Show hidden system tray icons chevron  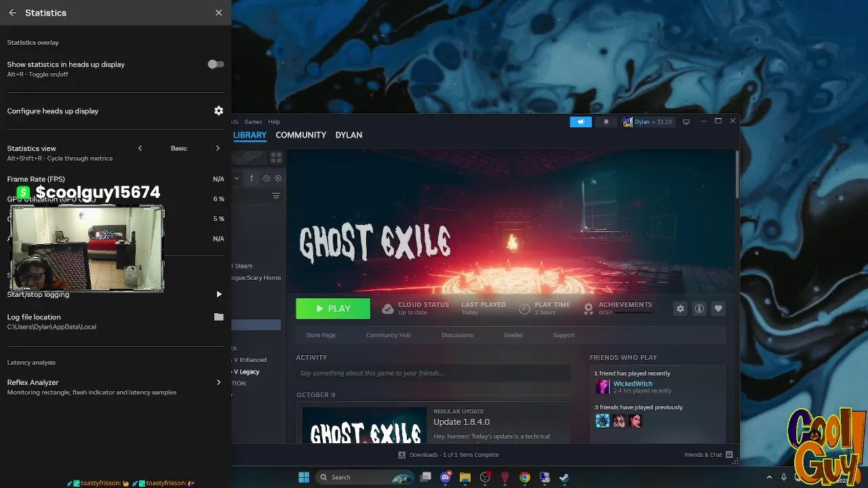[770, 477]
